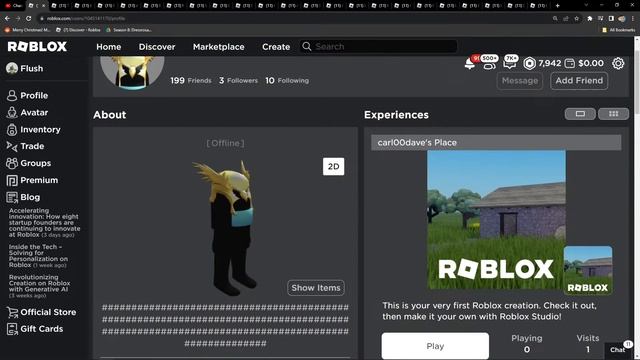
Task: Go to Home in top navigation
Action: pyautogui.click(x=109, y=47)
